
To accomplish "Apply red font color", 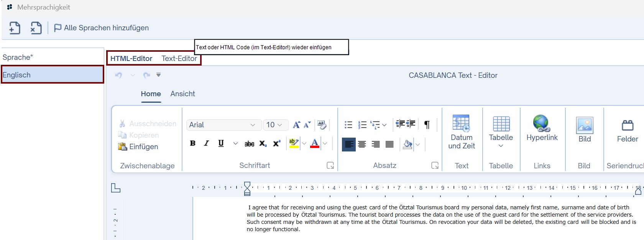I will [x=315, y=143].
